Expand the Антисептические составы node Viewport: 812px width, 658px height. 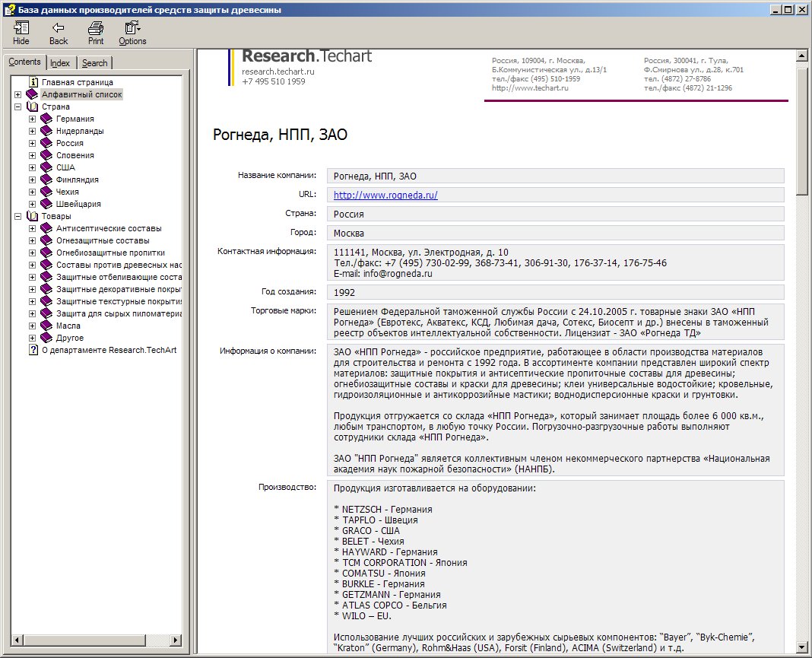pos(32,228)
